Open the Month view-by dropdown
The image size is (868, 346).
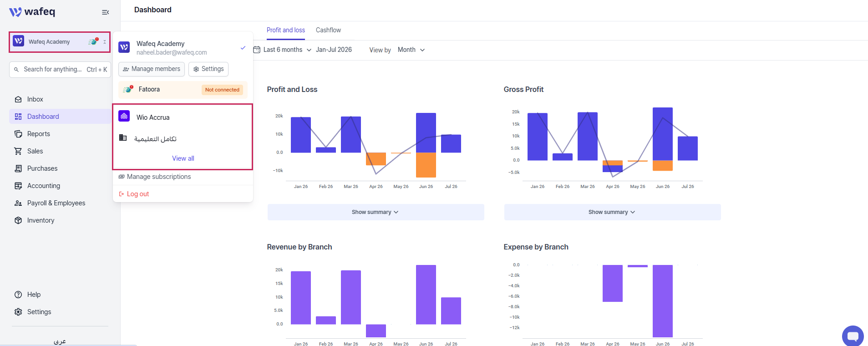click(x=411, y=50)
